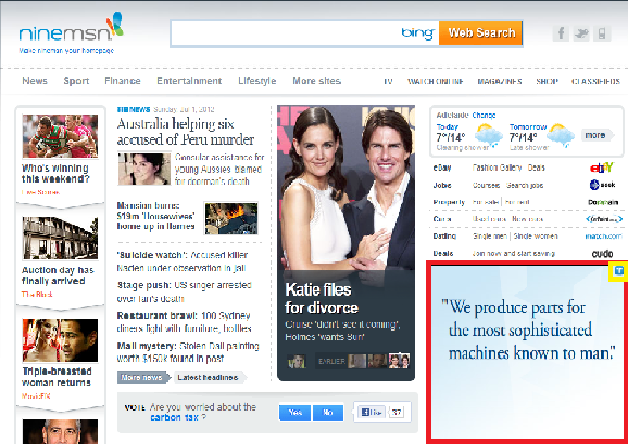Screen dimensions: 628x444
Task: Click tomorrow's weather cloud icon
Action: point(561,135)
